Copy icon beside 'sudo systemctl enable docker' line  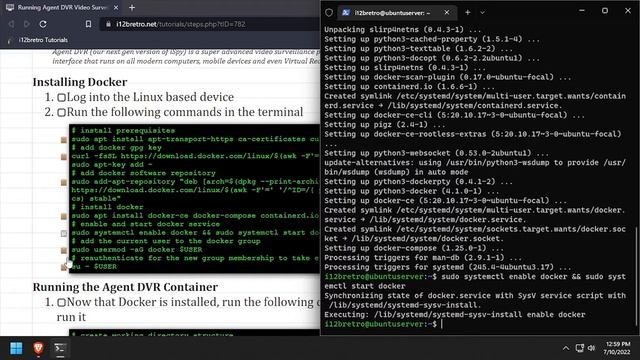pos(64,233)
